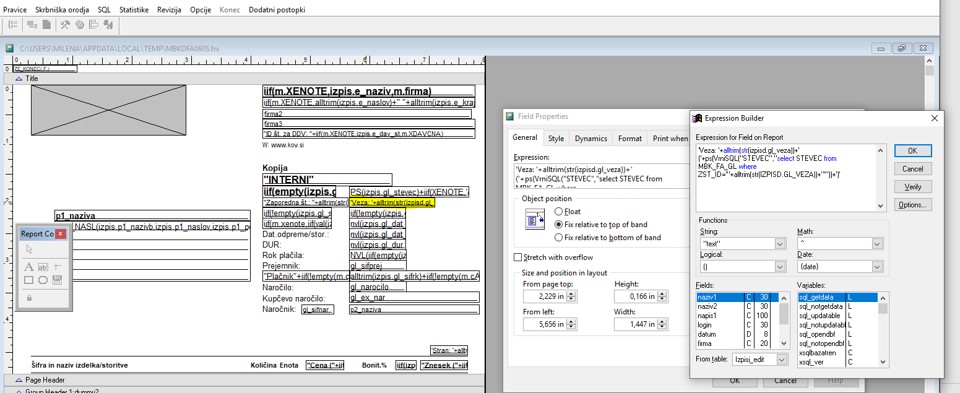960x393 pixels.
Task: Choose the Float radio button
Action: pos(558,211)
